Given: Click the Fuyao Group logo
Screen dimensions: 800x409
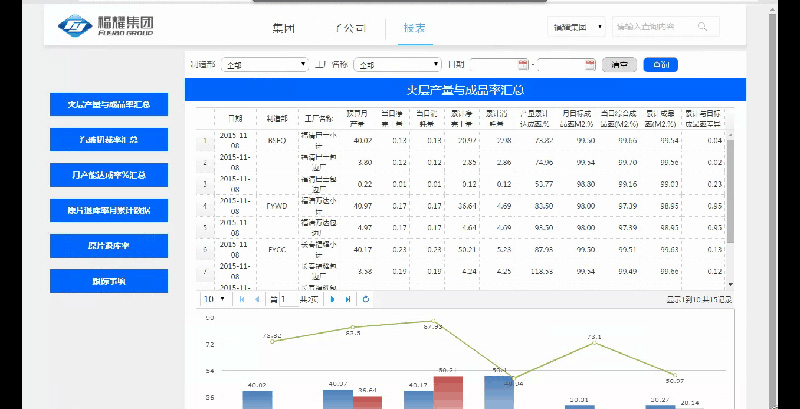Looking at the screenshot, I should [x=102, y=26].
